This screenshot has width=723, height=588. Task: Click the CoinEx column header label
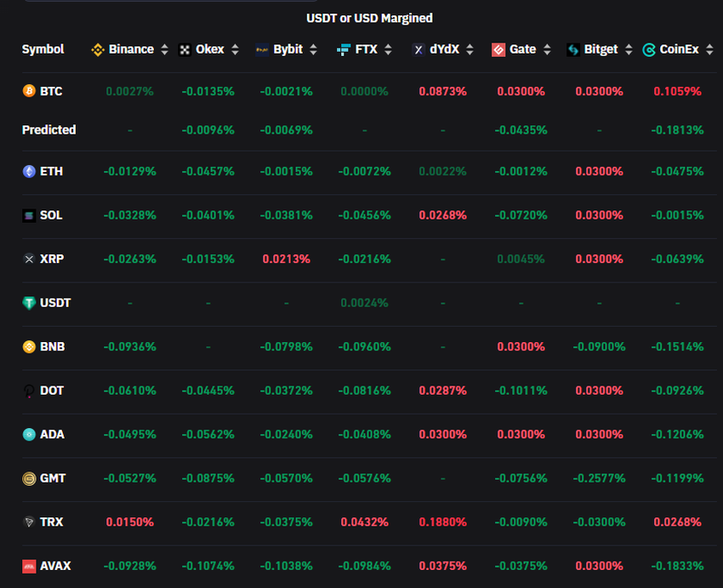tap(680, 49)
